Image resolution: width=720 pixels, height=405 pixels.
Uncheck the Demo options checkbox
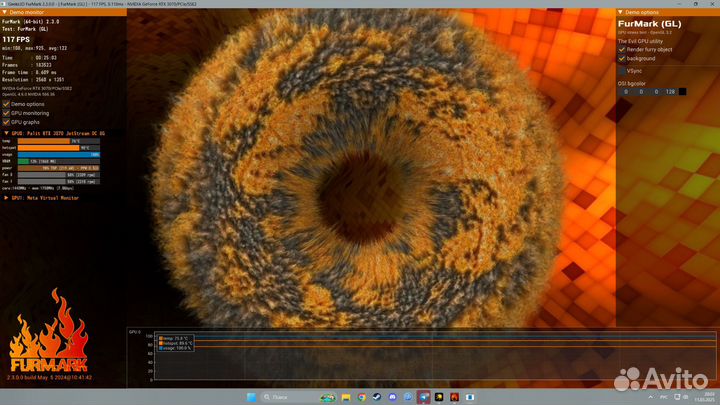click(x=6, y=104)
